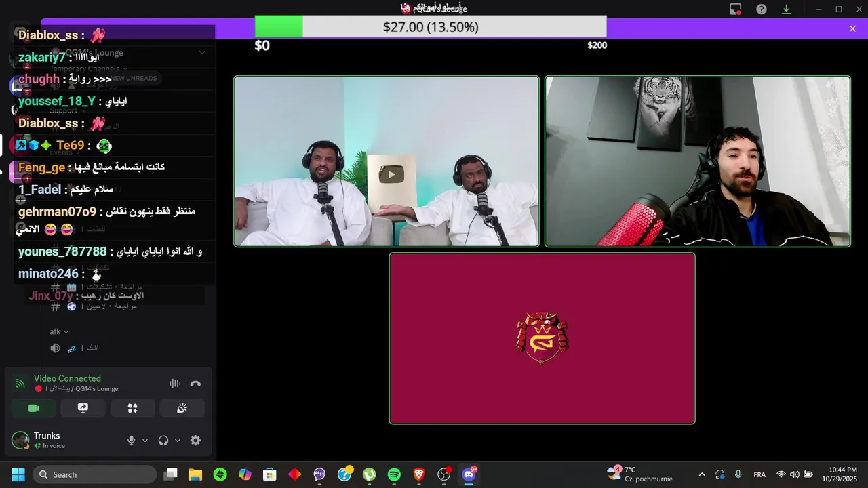Expand output device options beside headphones
The width and height of the screenshot is (868, 488).
click(x=178, y=441)
